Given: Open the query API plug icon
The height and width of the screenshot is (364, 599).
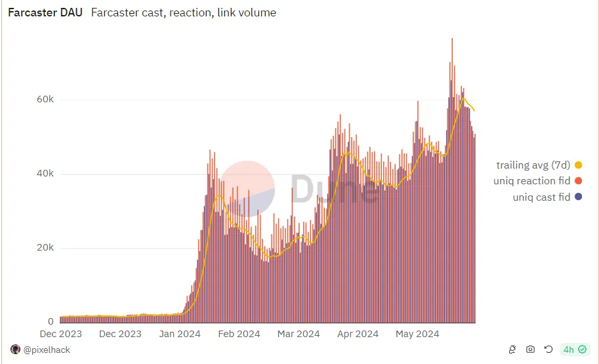Looking at the screenshot, I should click(512, 349).
